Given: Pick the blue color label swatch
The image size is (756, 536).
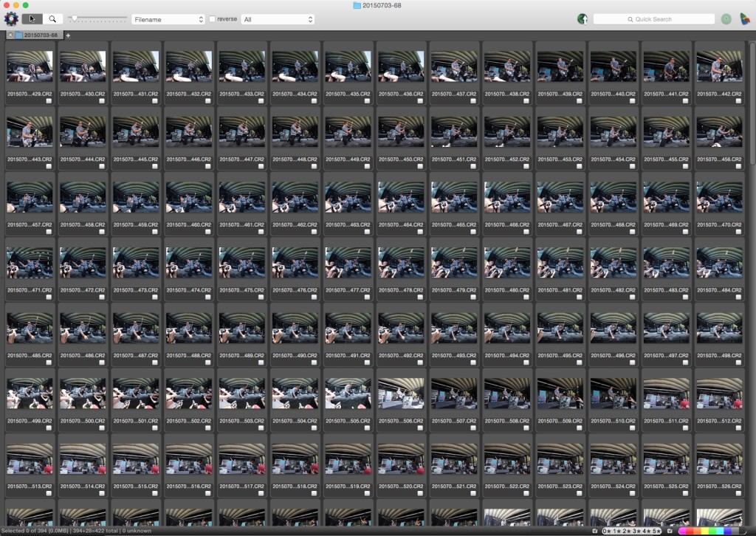Looking at the screenshot, I should (727, 531).
